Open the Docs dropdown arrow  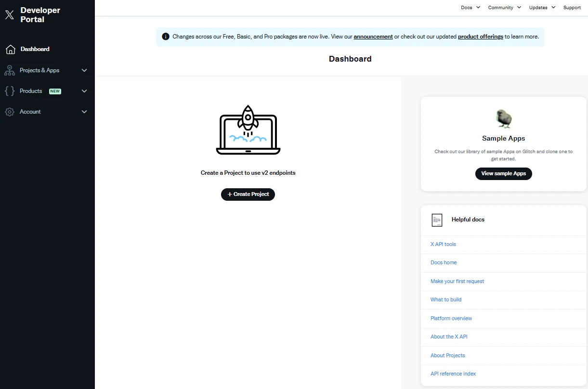coord(478,7)
